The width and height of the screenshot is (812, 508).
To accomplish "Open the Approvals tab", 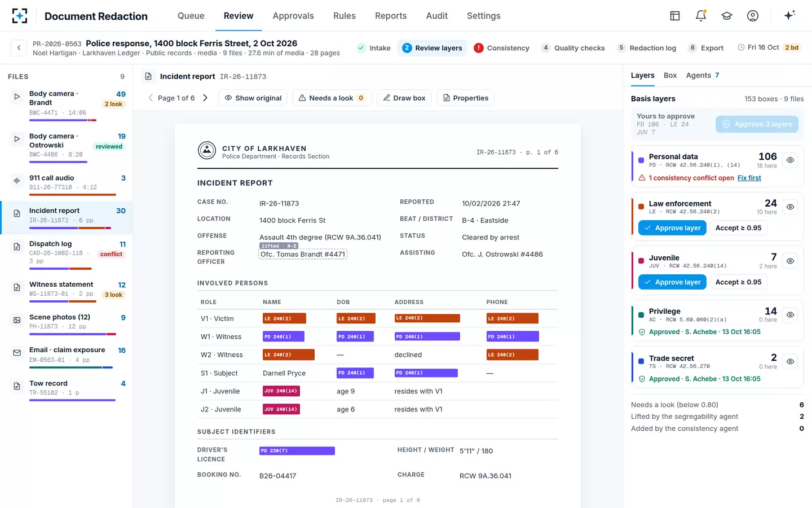I will coord(293,16).
